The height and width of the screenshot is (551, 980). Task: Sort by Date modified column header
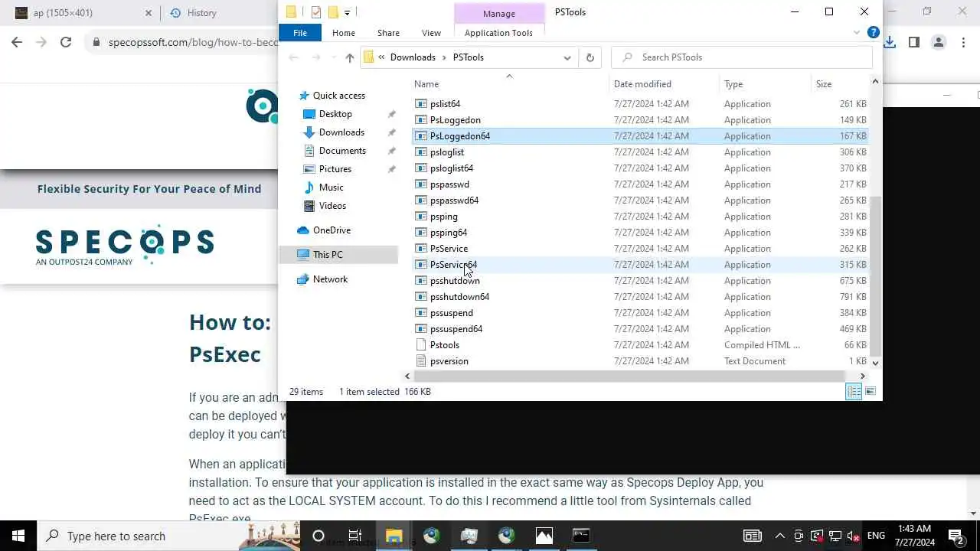[642, 84]
